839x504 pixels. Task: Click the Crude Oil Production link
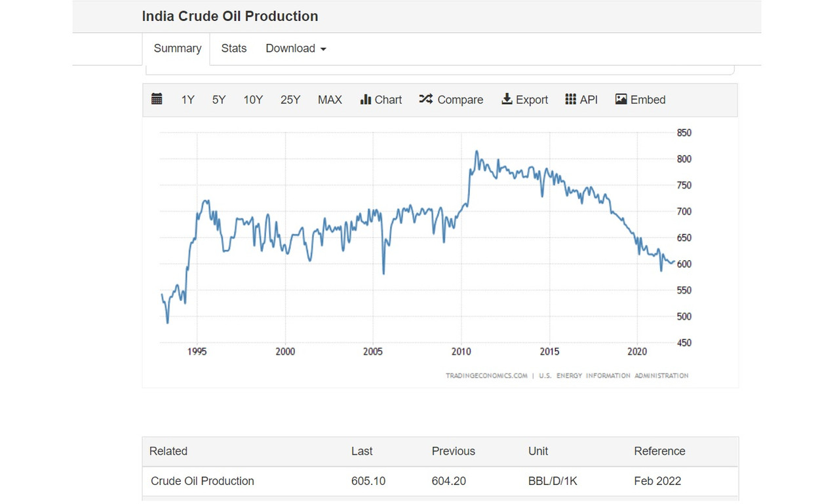tap(203, 481)
